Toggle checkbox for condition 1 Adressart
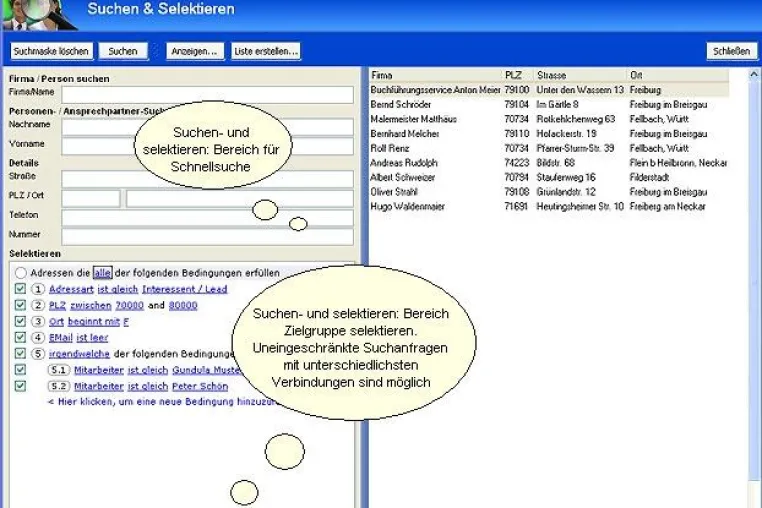The height and width of the screenshot is (508, 762). point(20,289)
